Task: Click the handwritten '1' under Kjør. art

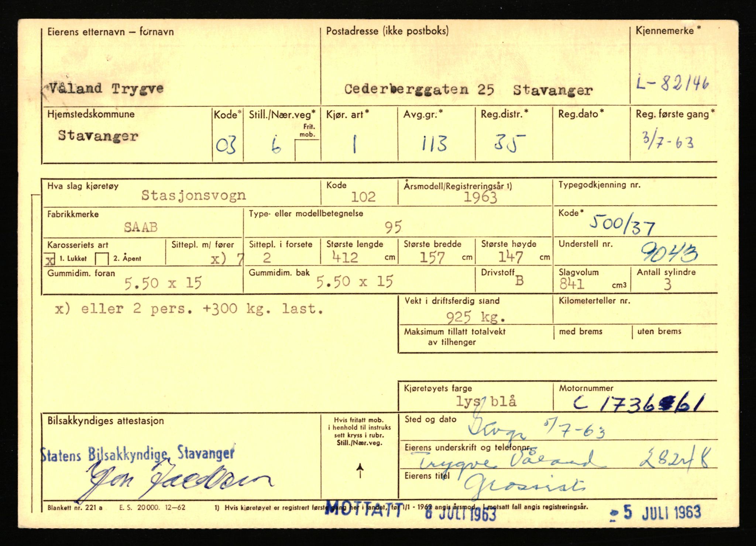Action: coord(354,144)
